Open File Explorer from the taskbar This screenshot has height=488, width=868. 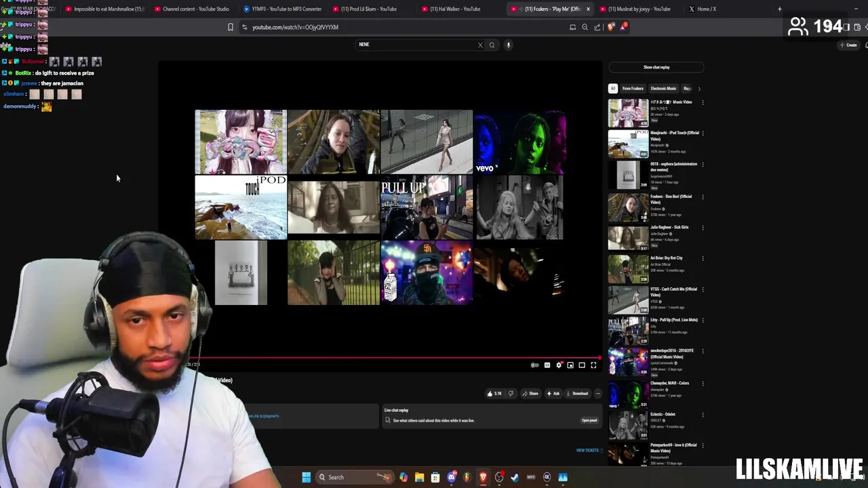point(419,477)
